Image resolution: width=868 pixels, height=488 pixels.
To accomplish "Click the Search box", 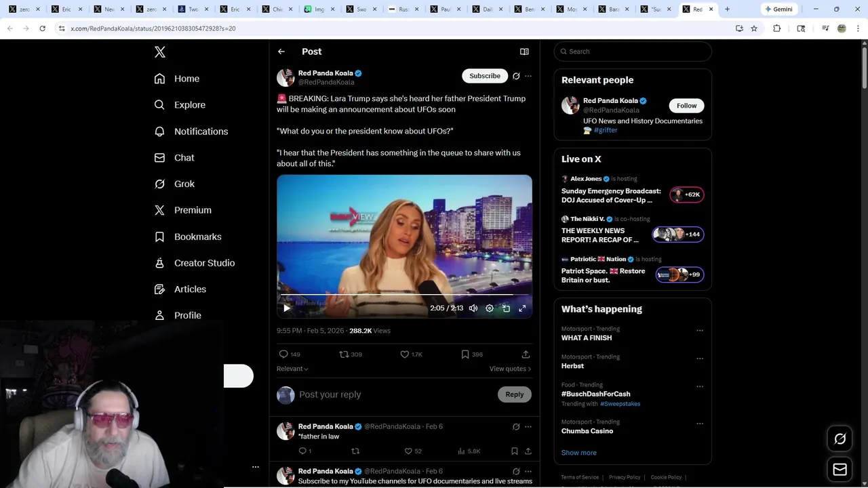I will point(633,52).
